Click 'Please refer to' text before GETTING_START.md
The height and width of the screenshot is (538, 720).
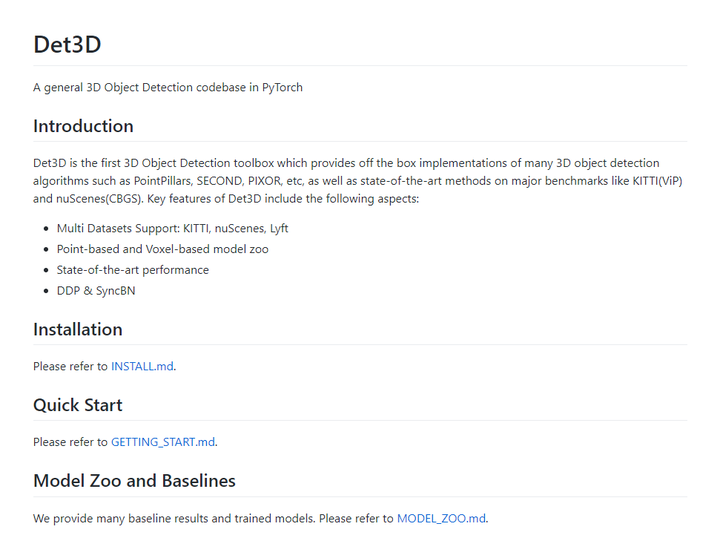(70, 442)
